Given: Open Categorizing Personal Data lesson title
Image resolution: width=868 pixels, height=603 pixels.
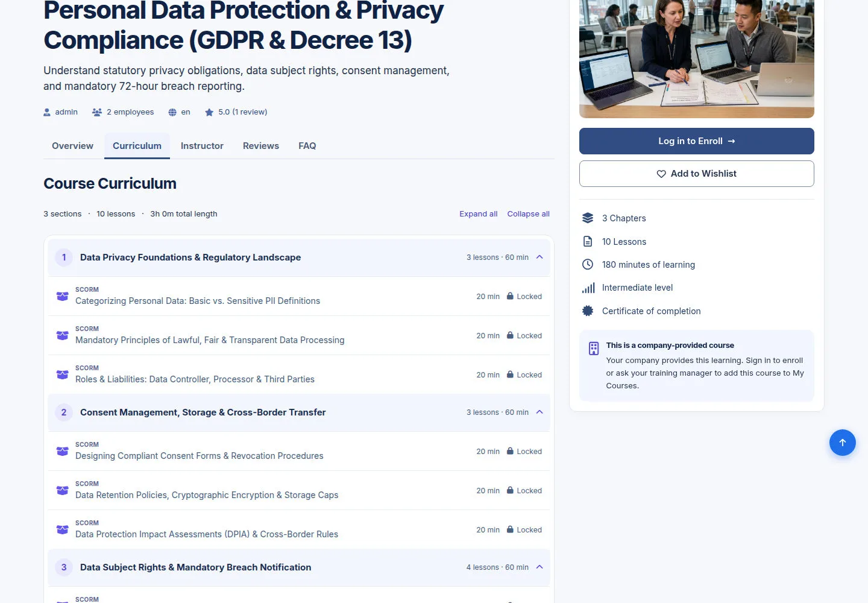Looking at the screenshot, I should pos(198,301).
